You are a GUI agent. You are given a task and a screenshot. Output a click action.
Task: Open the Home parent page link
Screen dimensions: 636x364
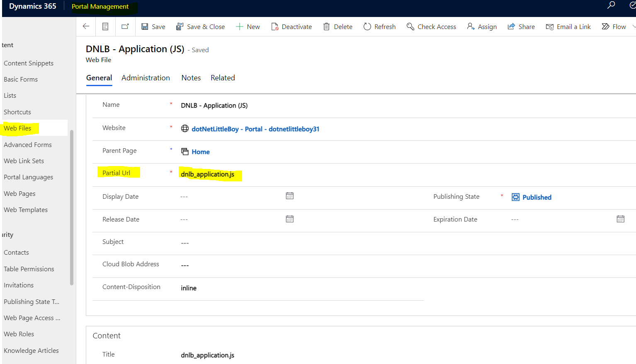(x=201, y=152)
